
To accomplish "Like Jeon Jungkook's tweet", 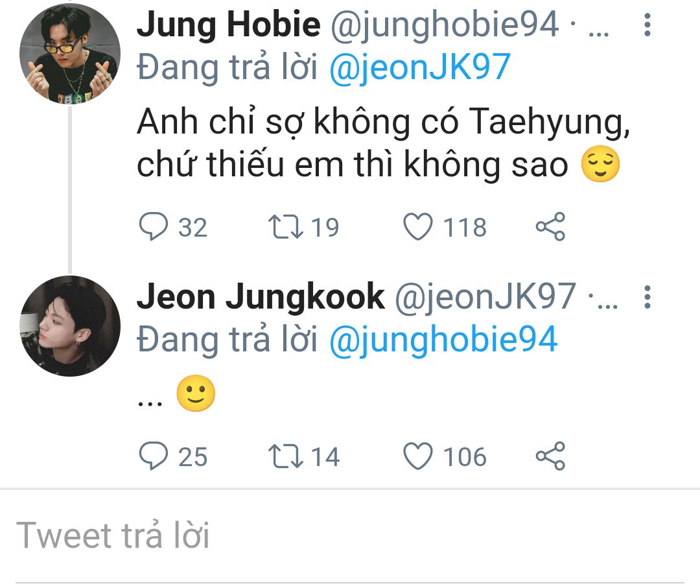I will (x=418, y=456).
